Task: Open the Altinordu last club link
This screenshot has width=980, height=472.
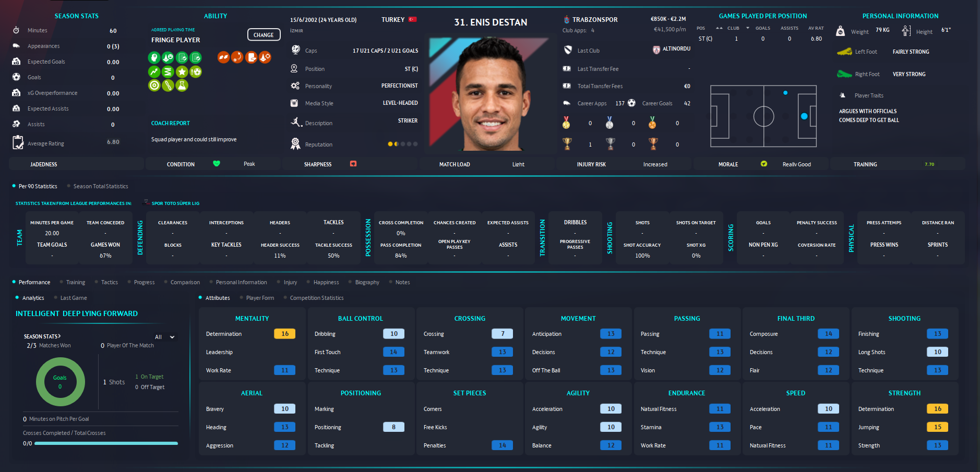Action: coord(676,49)
